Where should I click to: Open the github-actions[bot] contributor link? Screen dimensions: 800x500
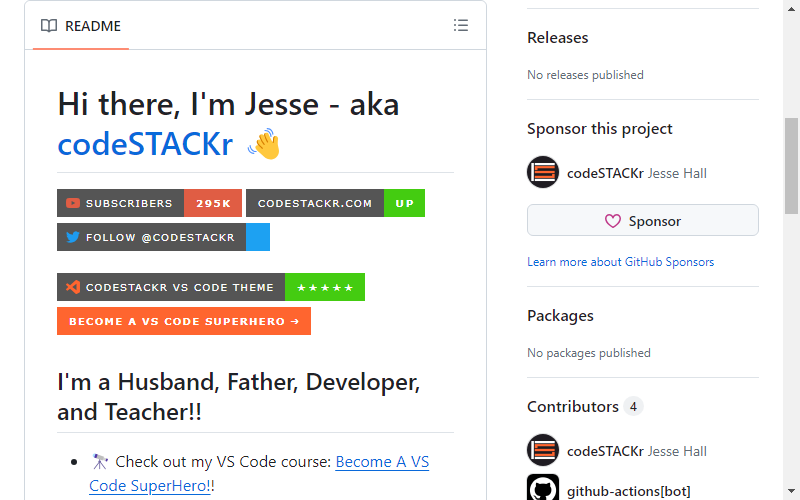[629, 491]
